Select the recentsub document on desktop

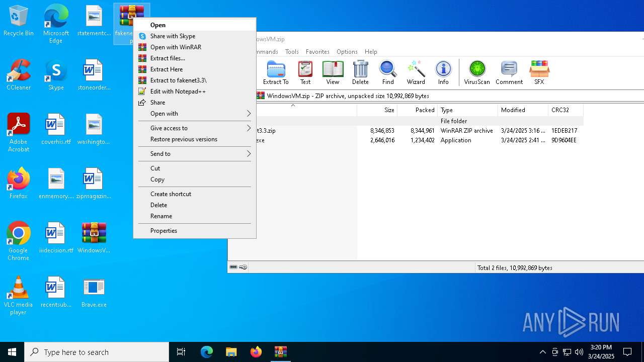pos(56,292)
